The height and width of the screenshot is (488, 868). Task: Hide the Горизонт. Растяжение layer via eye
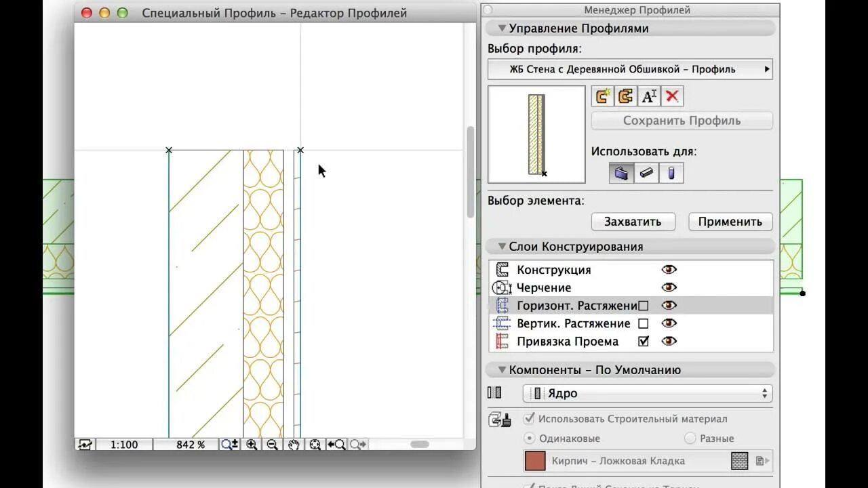coord(669,306)
